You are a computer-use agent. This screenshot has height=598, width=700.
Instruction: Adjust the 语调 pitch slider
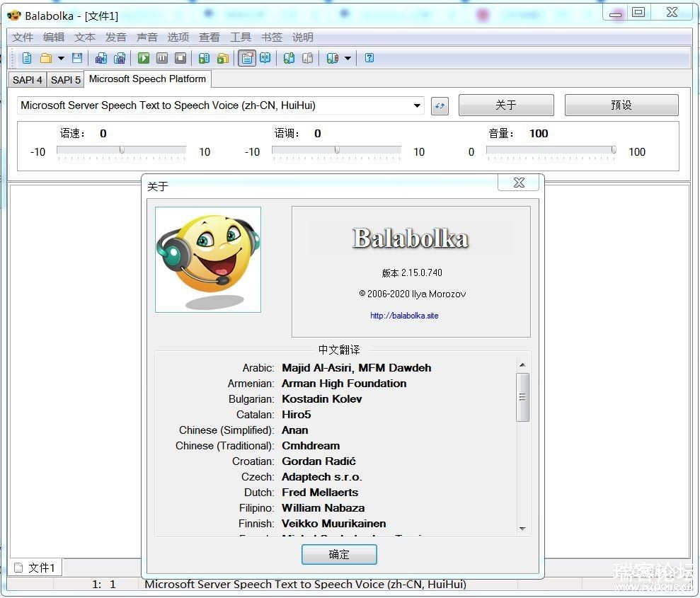[337, 151]
